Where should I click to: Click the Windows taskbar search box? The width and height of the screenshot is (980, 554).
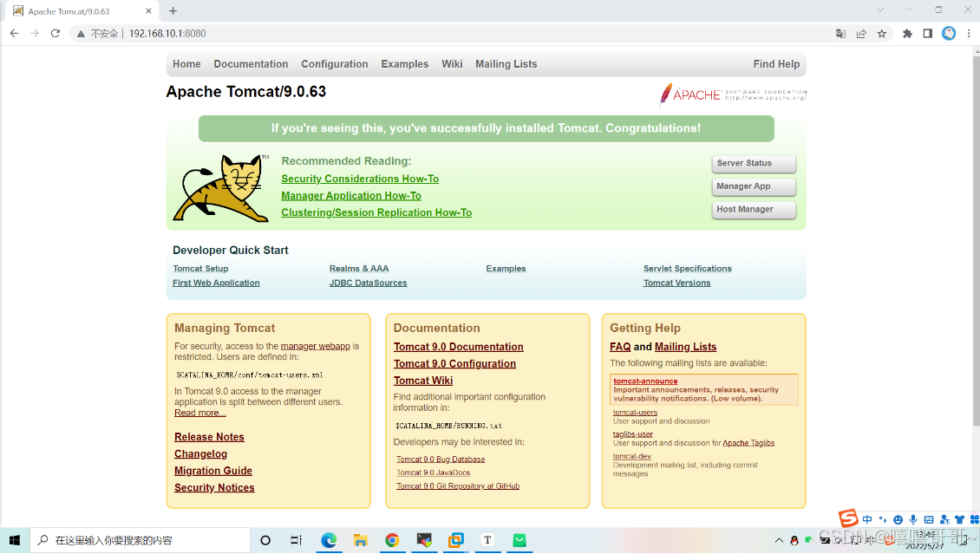coord(140,540)
